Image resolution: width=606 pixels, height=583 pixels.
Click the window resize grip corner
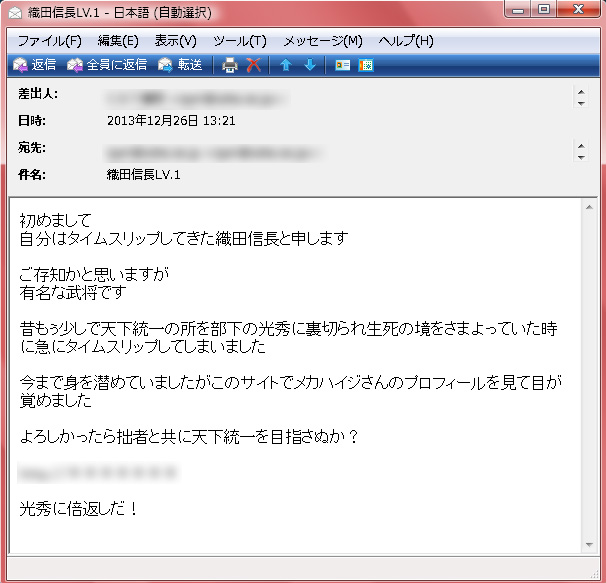(x=594, y=574)
